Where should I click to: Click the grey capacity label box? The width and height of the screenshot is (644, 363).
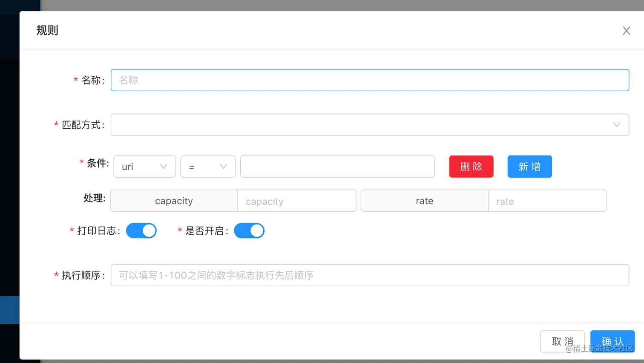tap(174, 201)
